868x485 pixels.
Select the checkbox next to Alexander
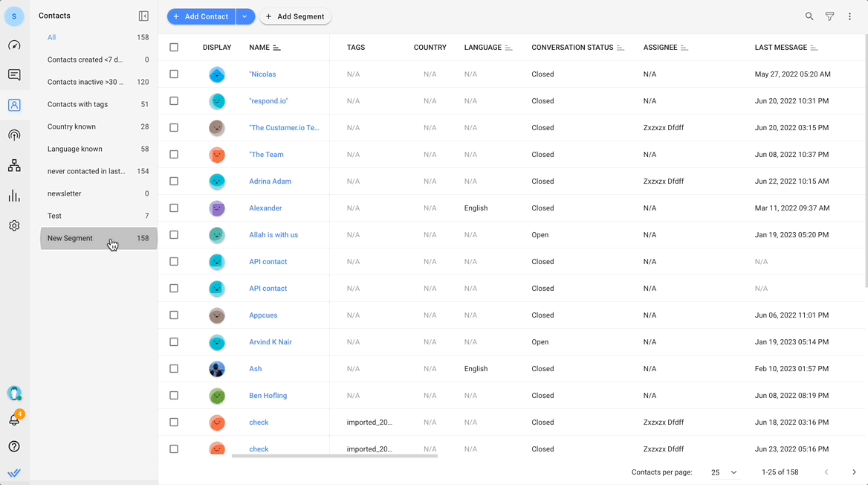[174, 208]
